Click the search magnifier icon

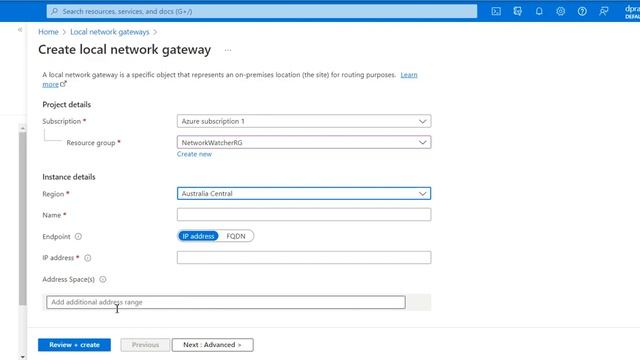pos(54,11)
